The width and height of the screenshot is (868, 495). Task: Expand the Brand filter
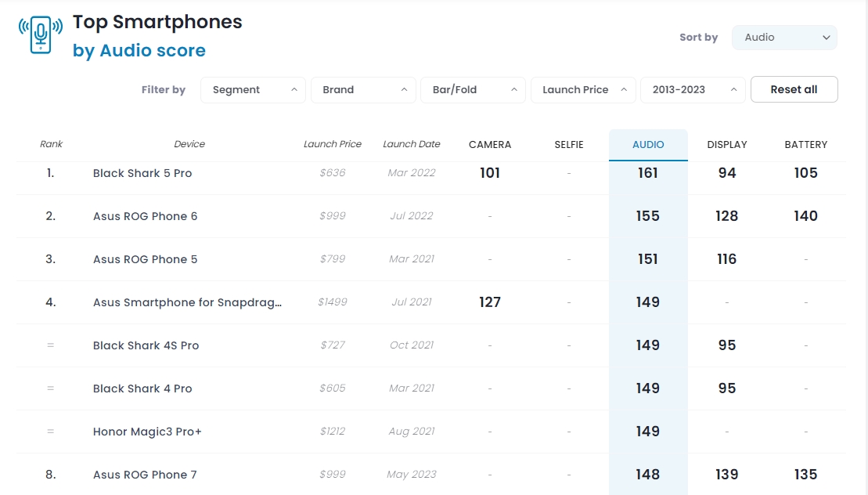point(363,90)
